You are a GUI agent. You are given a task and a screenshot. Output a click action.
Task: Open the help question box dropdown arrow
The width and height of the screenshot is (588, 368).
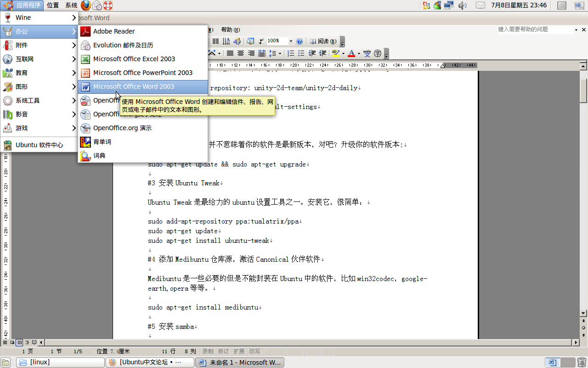pyautogui.click(x=576, y=29)
